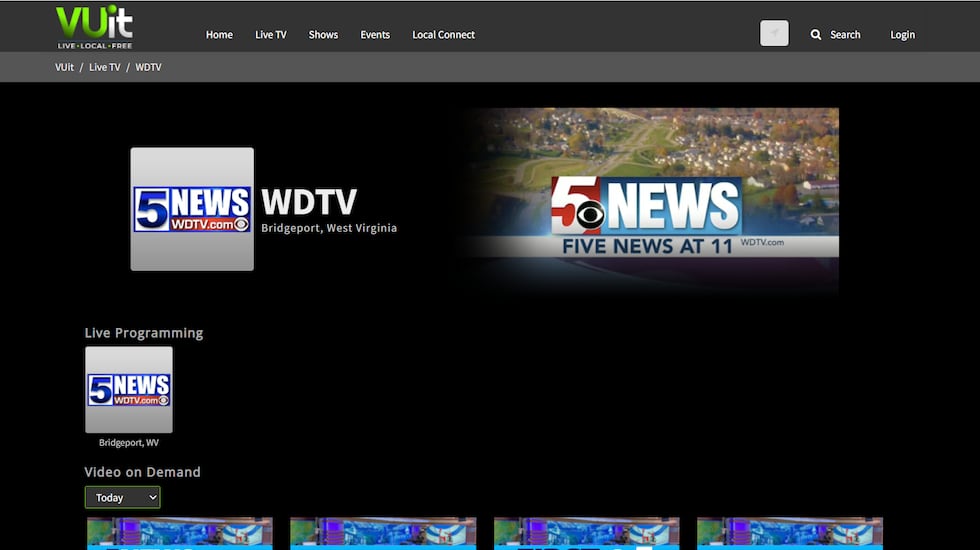Click the WDTV station title heading
Viewport: 980px width, 550px height.
pyautogui.click(x=309, y=202)
